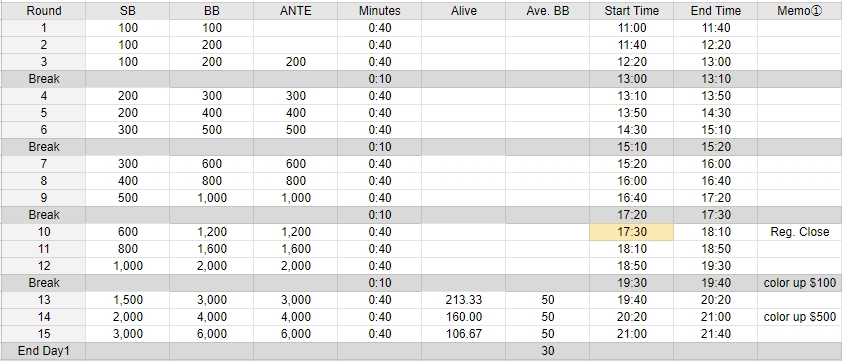Select the color up $500 memo cell

800,317
